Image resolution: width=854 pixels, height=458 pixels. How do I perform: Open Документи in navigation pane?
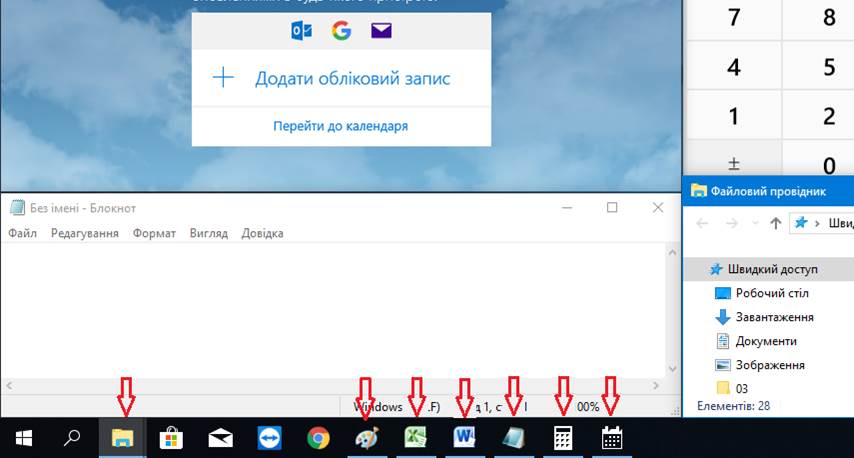(x=766, y=341)
